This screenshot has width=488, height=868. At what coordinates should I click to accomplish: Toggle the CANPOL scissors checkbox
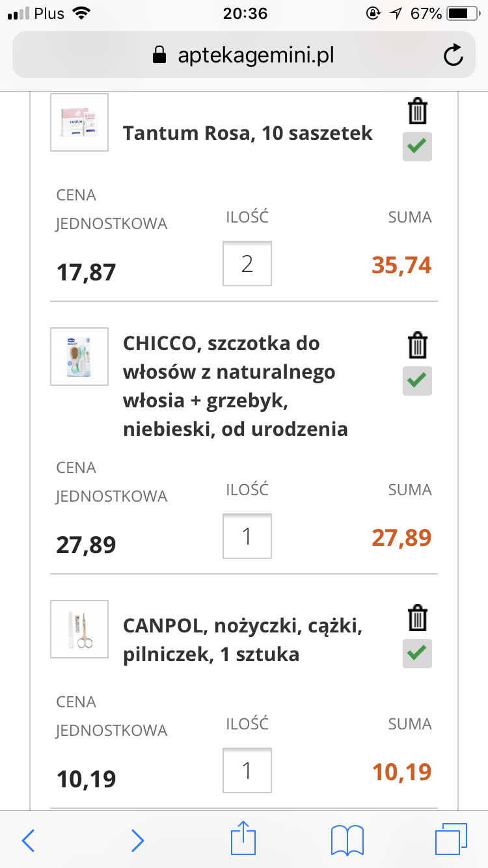(x=417, y=653)
